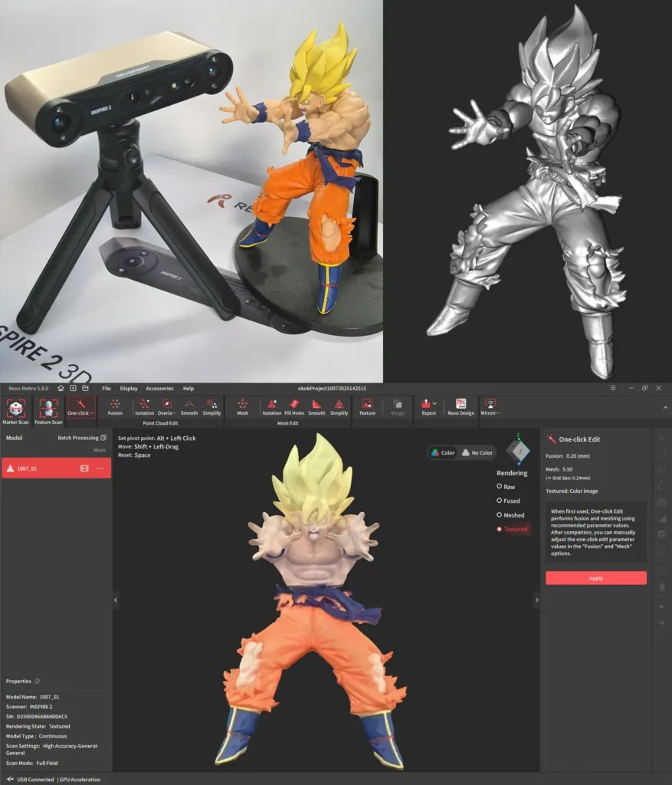Open the Display menu
Viewport: 672px width, 785px height.
129,388
